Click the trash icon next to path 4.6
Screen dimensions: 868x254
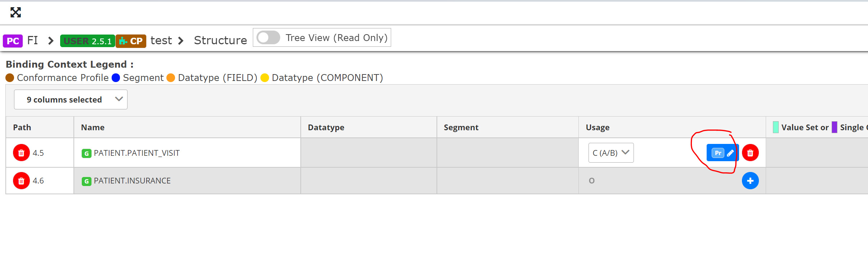click(x=21, y=181)
